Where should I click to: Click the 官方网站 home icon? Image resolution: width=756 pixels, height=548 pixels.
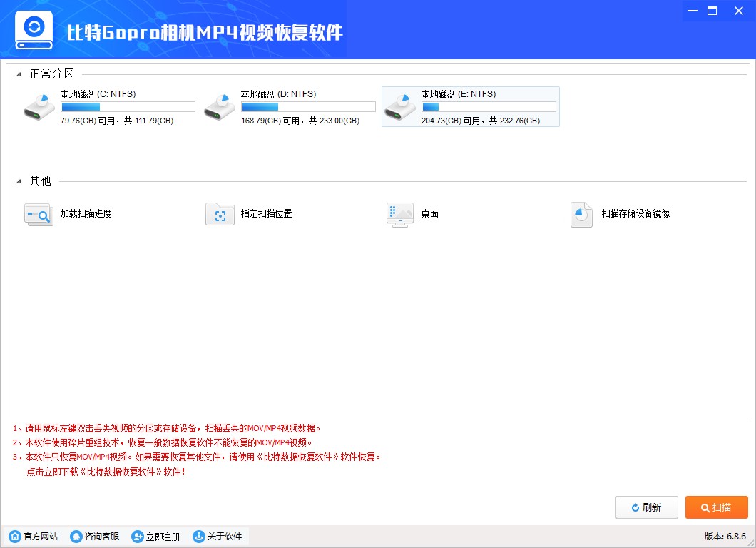[15, 537]
